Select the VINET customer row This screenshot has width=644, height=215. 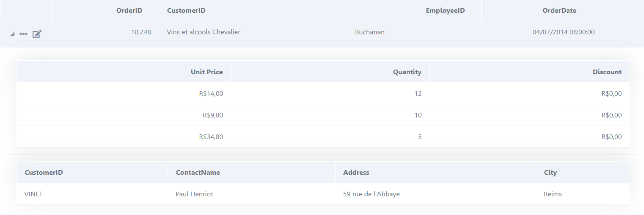coord(323,194)
